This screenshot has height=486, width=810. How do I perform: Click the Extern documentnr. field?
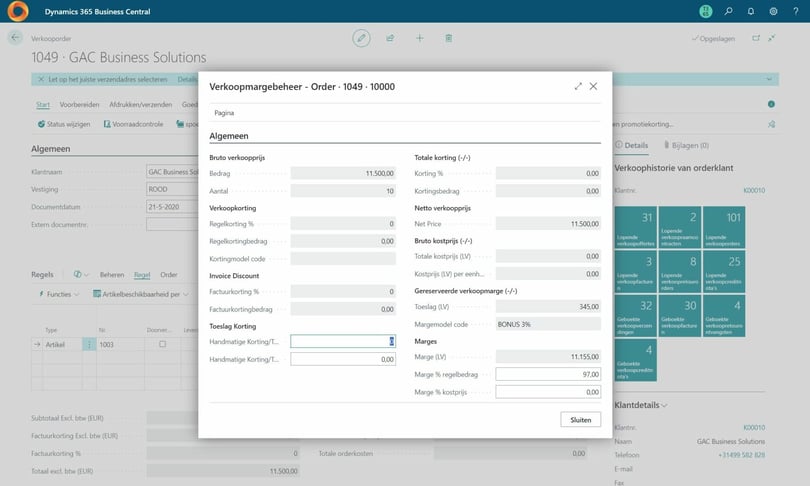pos(172,224)
